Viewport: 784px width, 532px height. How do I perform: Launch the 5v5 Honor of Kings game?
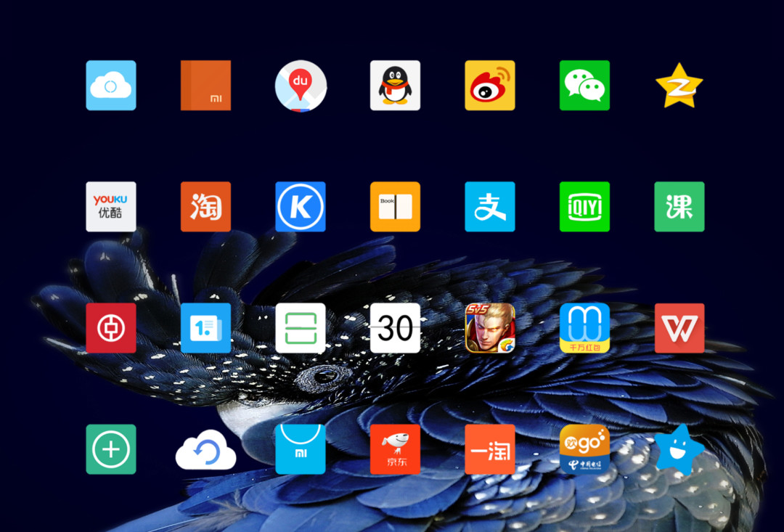coord(490,328)
